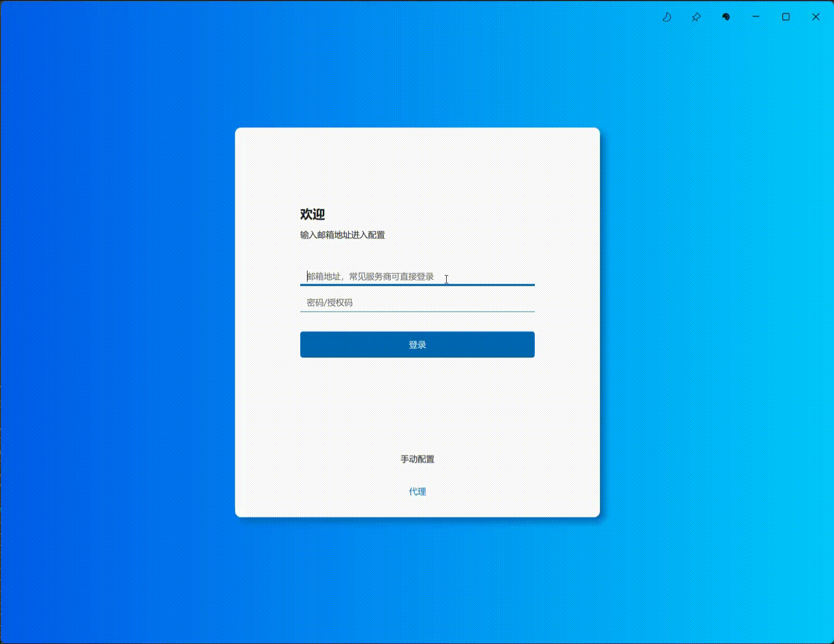Select the 欢迎 heading text

click(312, 214)
